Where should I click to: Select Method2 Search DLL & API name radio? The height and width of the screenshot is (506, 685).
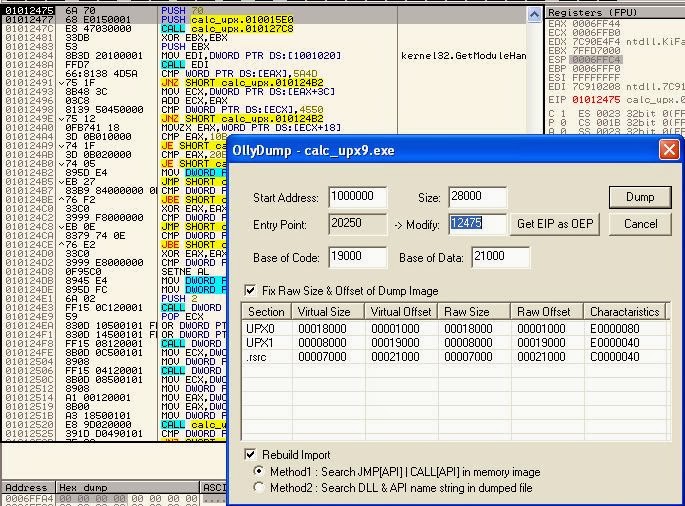[259, 487]
